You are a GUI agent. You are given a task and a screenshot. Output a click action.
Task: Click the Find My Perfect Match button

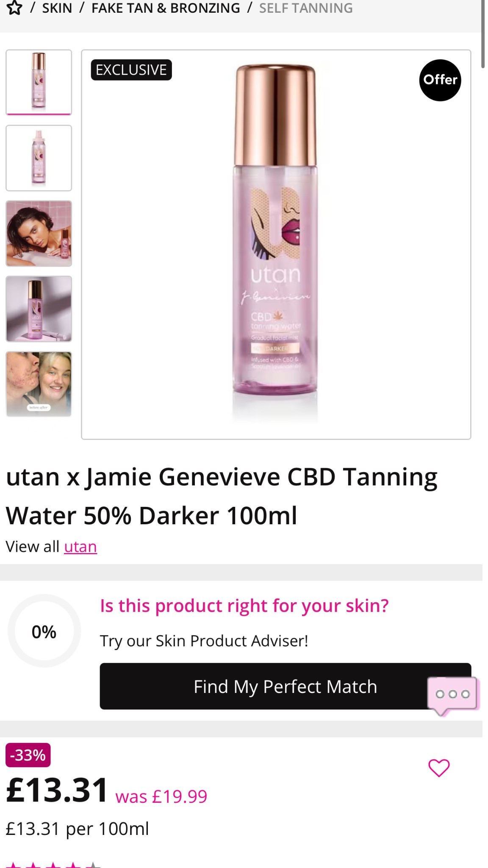point(286,686)
